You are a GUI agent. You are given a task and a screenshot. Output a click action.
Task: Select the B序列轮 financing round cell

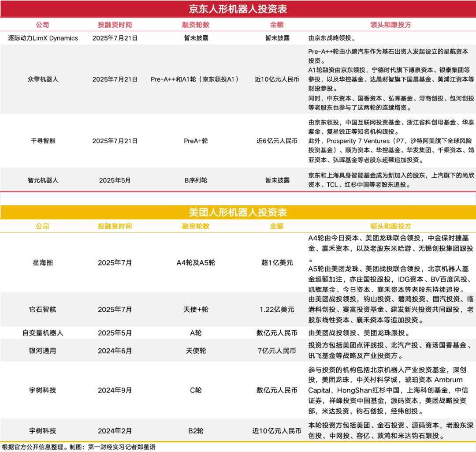[x=196, y=180]
